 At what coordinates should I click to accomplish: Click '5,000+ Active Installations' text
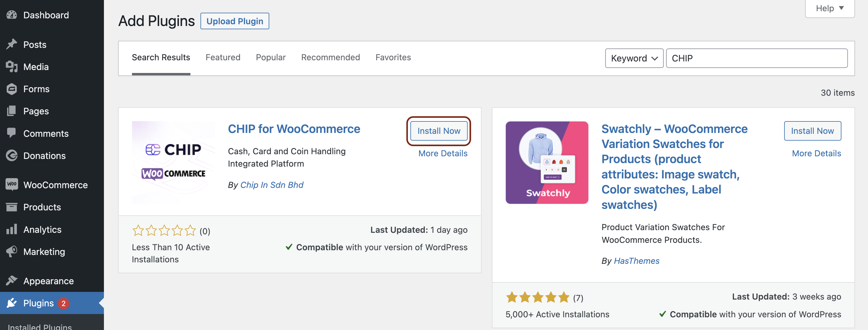point(557,314)
